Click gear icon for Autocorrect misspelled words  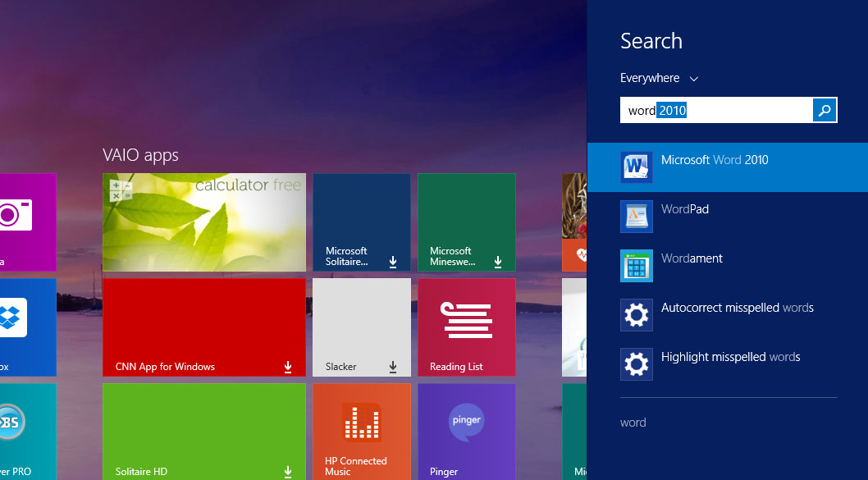point(636,315)
